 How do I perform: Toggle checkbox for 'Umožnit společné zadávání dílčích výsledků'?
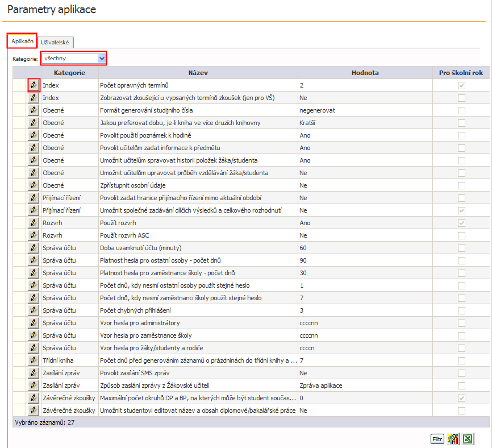(x=461, y=210)
